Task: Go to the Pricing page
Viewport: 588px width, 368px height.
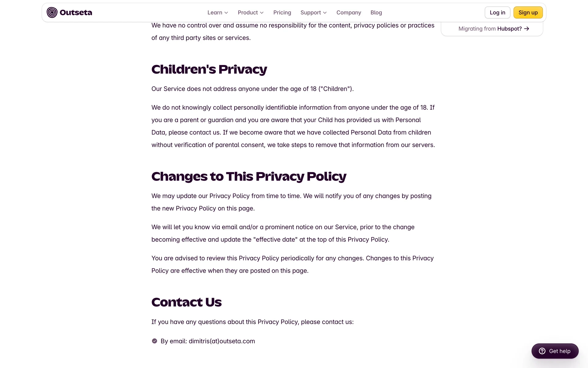Action: [282, 13]
